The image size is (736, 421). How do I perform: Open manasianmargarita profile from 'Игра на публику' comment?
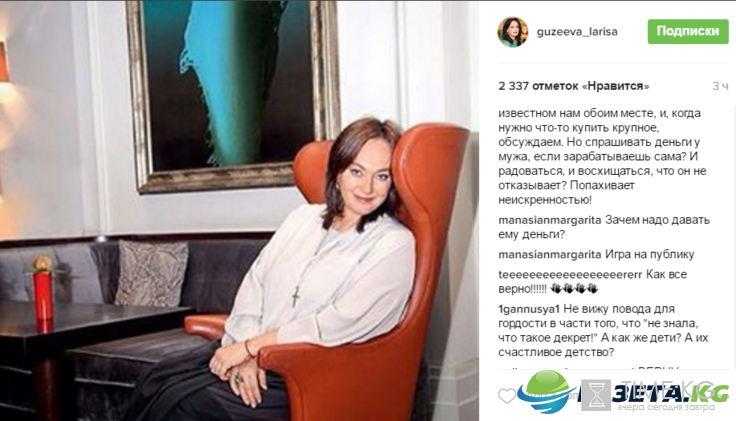click(550, 254)
